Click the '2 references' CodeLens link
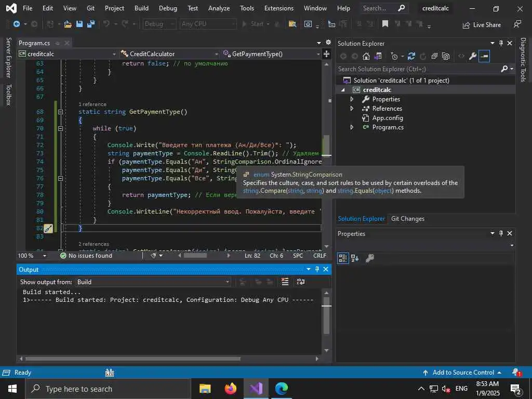This screenshot has width=532, height=399. [94, 244]
